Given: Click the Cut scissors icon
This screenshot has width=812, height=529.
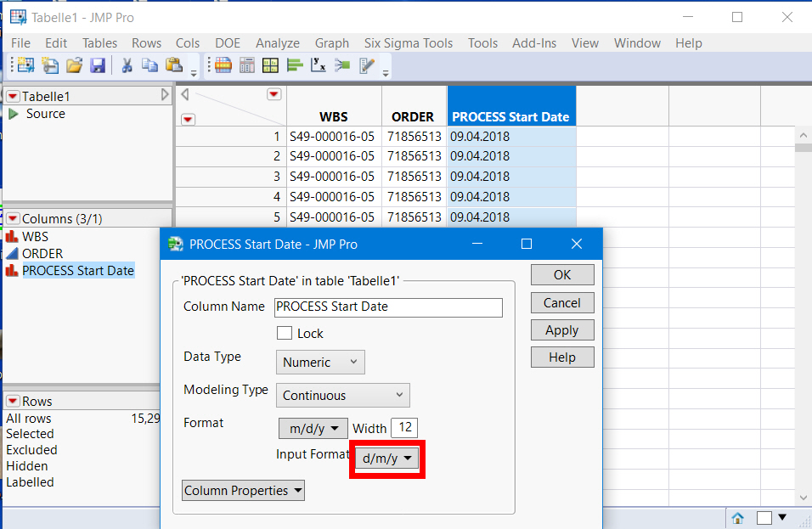Looking at the screenshot, I should pyautogui.click(x=127, y=65).
